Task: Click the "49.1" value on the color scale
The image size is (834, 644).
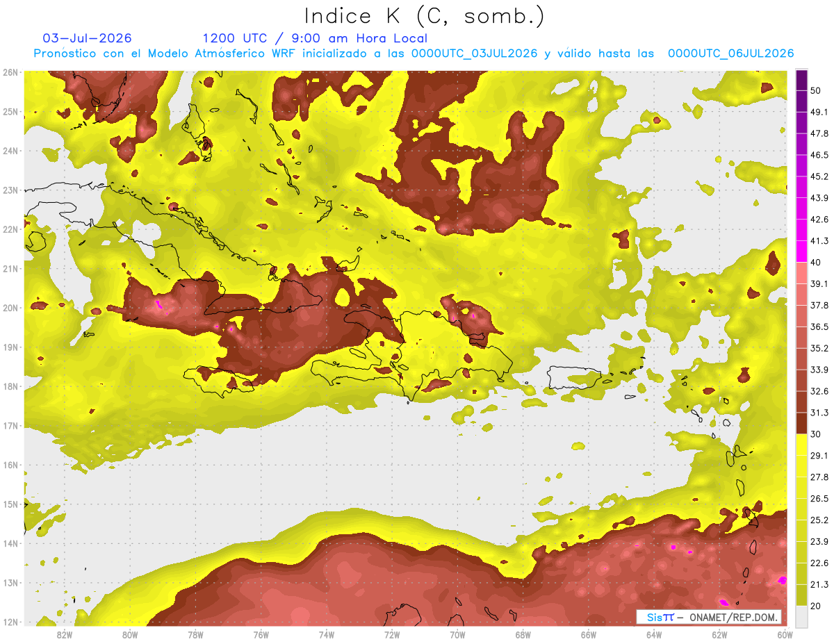Action: 819,111
